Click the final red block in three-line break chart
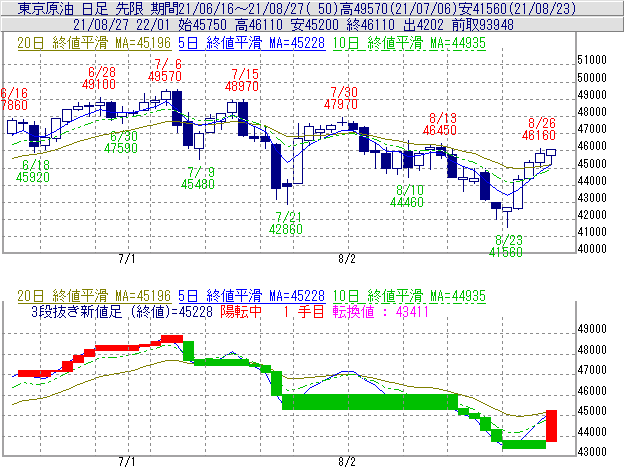624x475 pixels. click(551, 426)
